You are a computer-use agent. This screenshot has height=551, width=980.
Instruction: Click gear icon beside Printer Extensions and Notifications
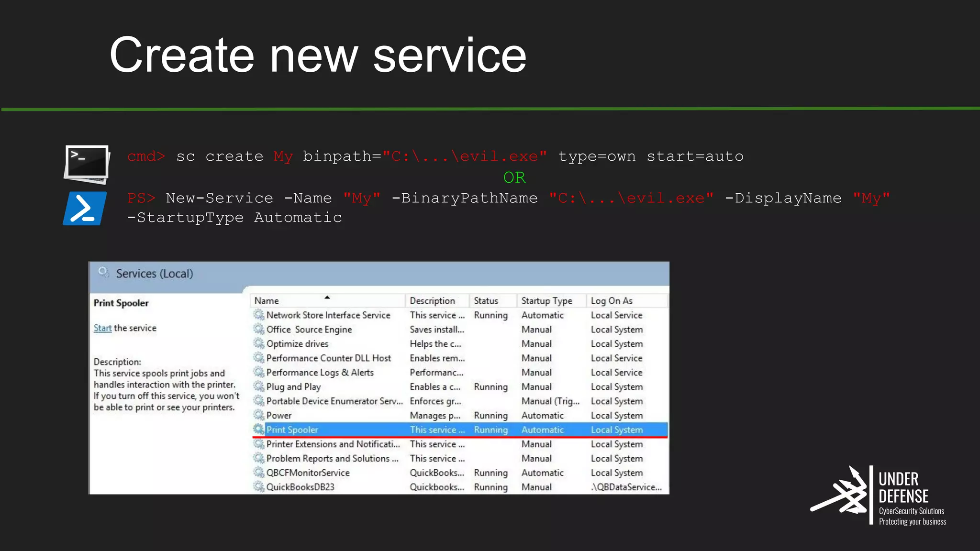point(259,444)
